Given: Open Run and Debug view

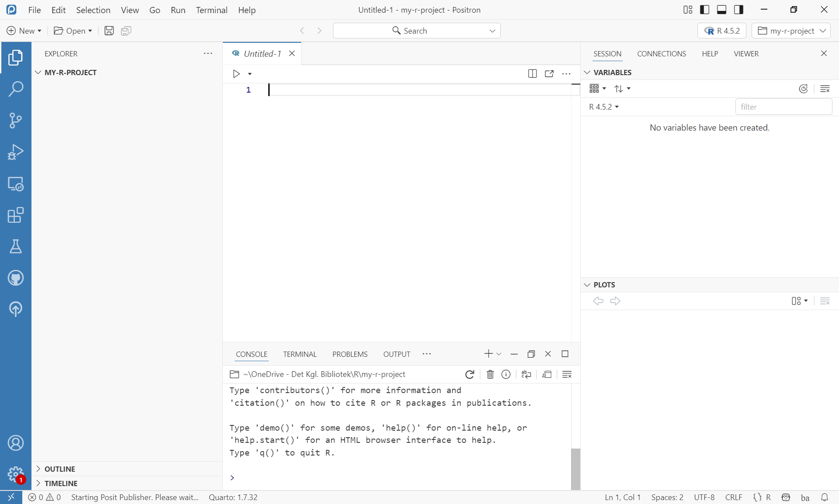Looking at the screenshot, I should [x=15, y=152].
